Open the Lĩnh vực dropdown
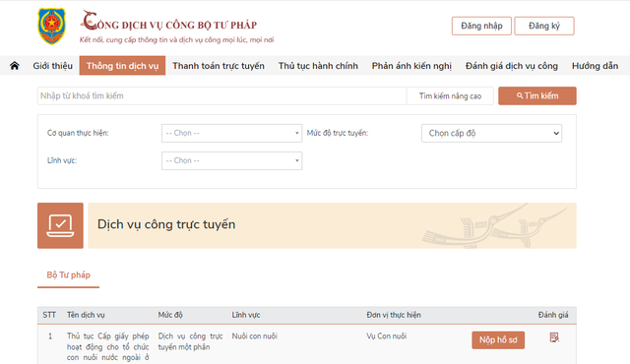 232,160
